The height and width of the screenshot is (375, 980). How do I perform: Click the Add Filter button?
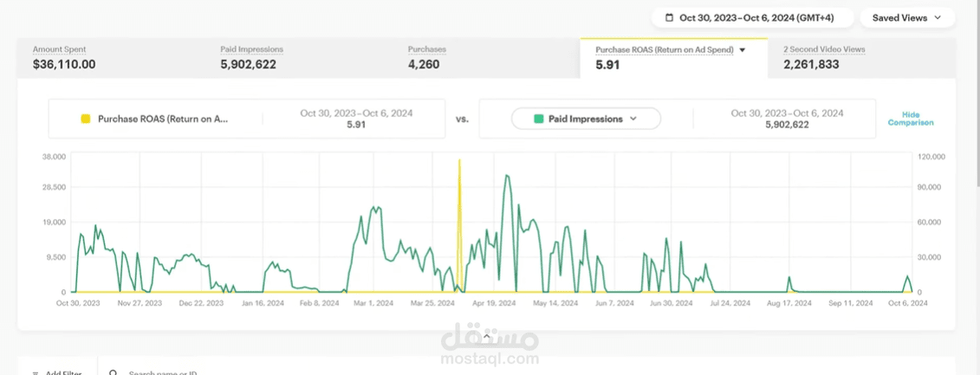click(57, 372)
